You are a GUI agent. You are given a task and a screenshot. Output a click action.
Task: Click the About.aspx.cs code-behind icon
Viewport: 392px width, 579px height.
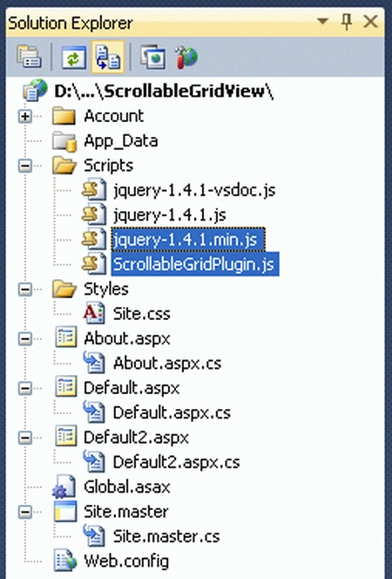tap(94, 364)
